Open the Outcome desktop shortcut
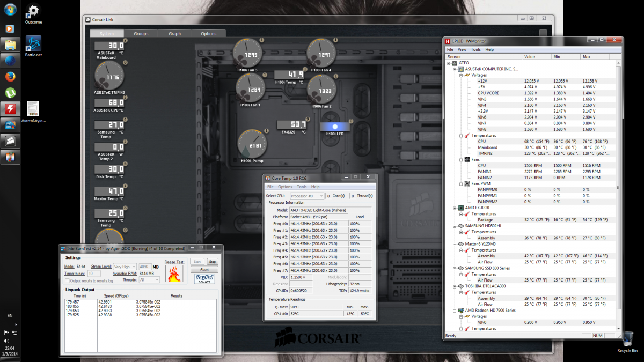The width and height of the screenshot is (644, 362). pyautogui.click(x=33, y=14)
